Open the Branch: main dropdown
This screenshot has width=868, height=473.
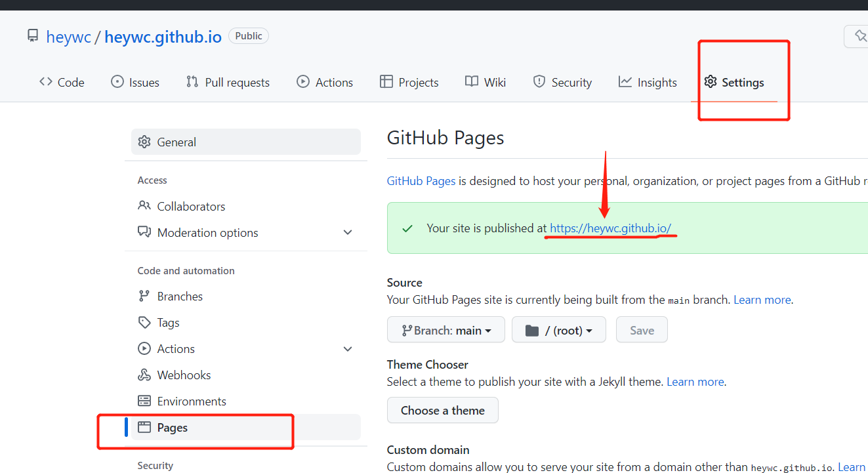(x=446, y=329)
